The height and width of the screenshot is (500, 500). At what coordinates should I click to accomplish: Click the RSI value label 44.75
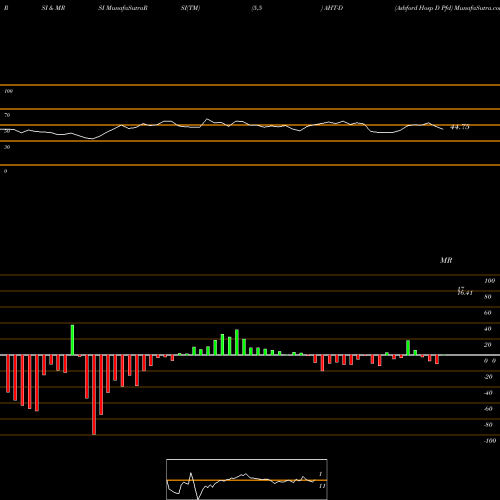[460, 127]
